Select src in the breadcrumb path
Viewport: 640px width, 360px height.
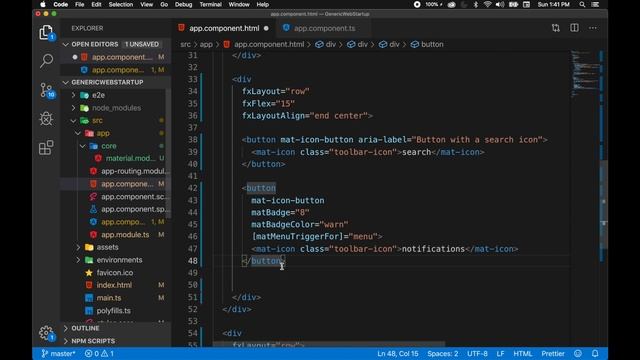tap(185, 44)
